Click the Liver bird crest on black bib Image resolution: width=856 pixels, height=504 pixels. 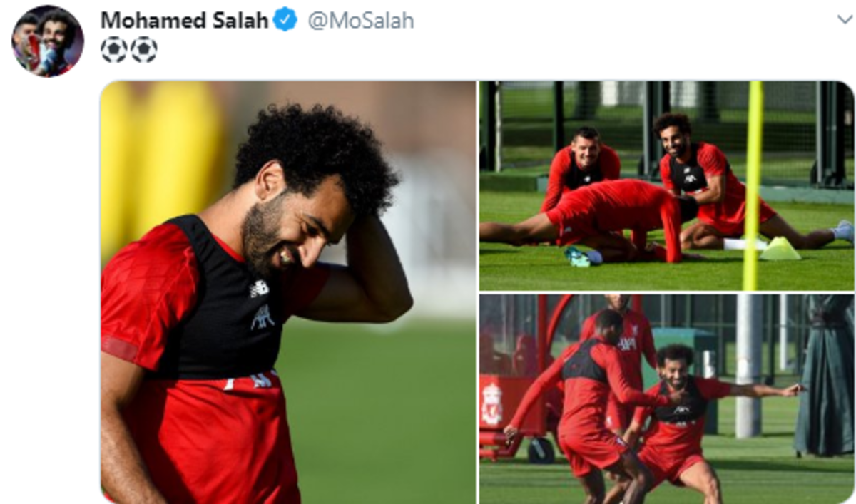click(x=263, y=317)
